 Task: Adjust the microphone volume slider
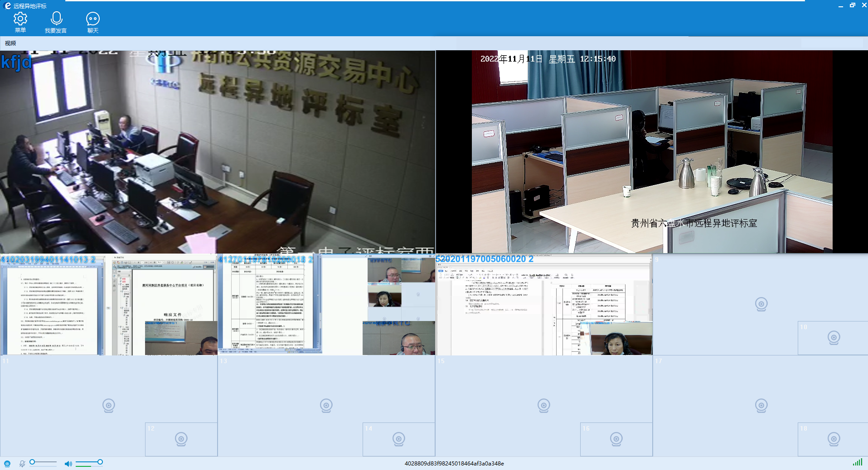coord(43,462)
